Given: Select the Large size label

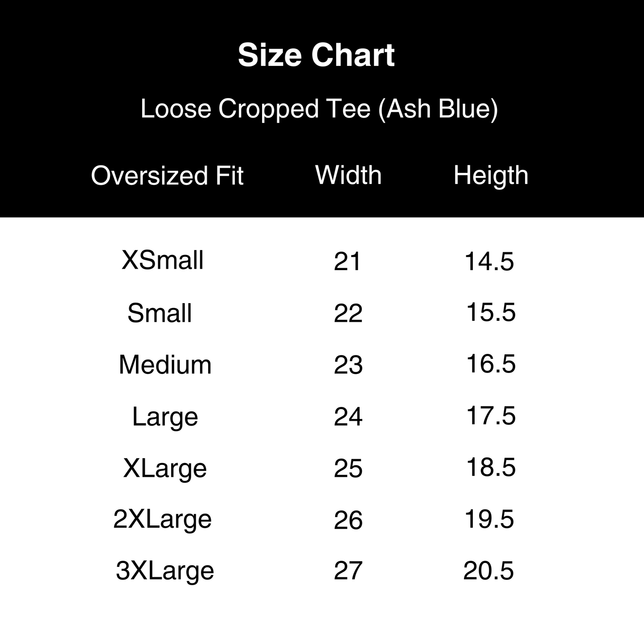Looking at the screenshot, I should click(165, 417).
